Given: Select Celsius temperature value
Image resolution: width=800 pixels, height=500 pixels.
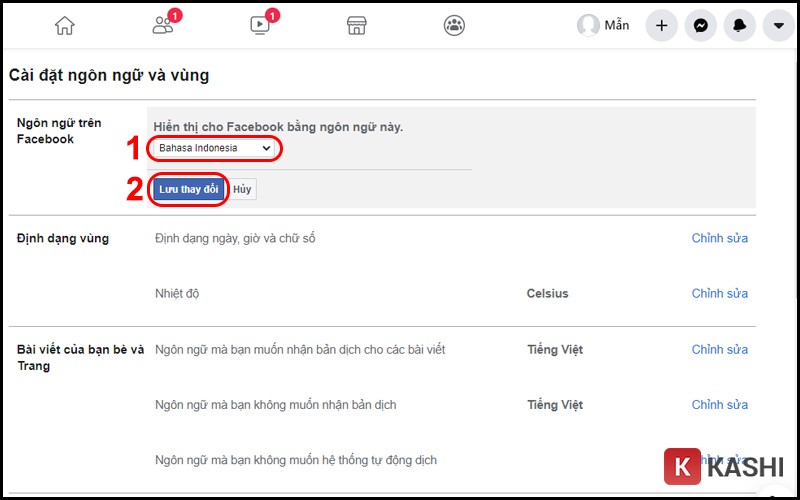Looking at the screenshot, I should tap(547, 293).
